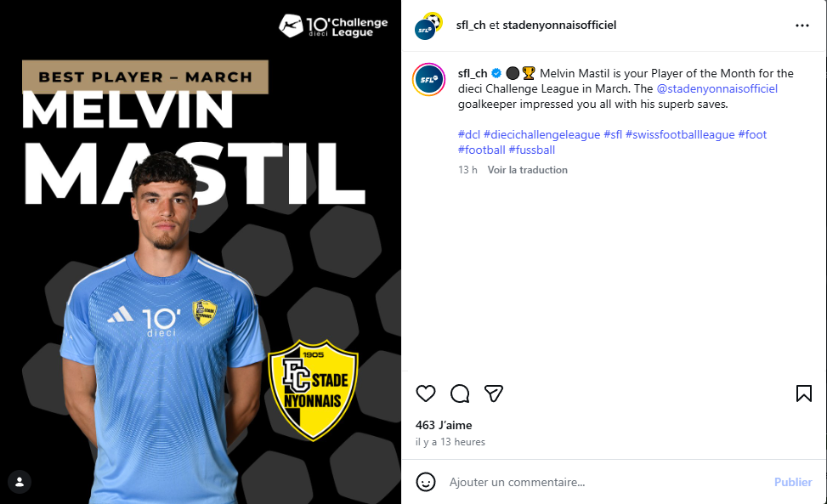Click the Voir la traduction link
This screenshot has height=504, width=827.
528,170
